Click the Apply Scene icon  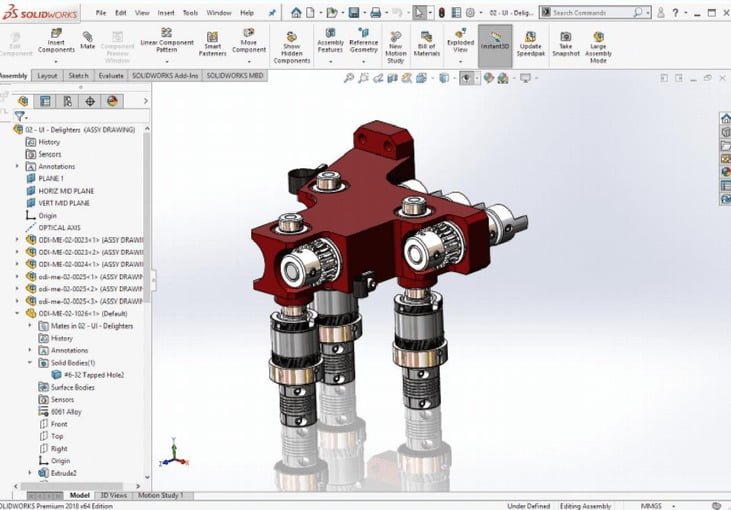coord(503,78)
